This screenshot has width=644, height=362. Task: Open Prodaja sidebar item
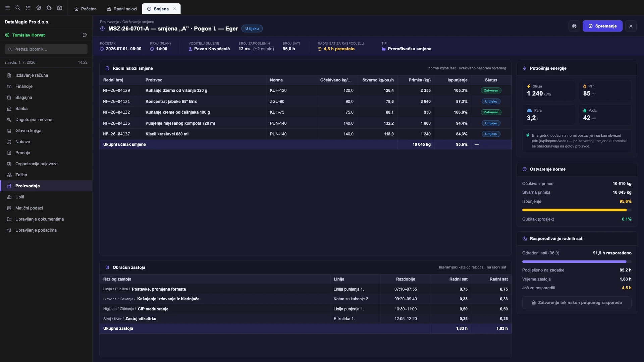click(x=46, y=153)
